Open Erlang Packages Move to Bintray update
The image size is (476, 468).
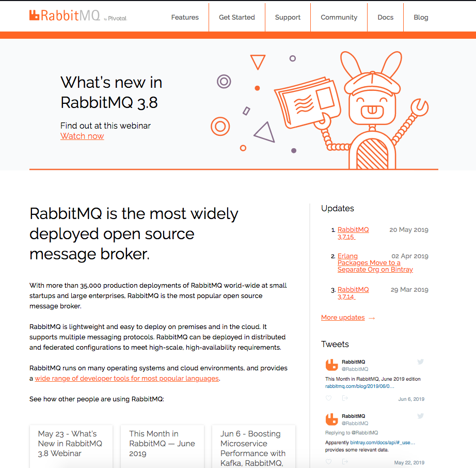(x=375, y=263)
